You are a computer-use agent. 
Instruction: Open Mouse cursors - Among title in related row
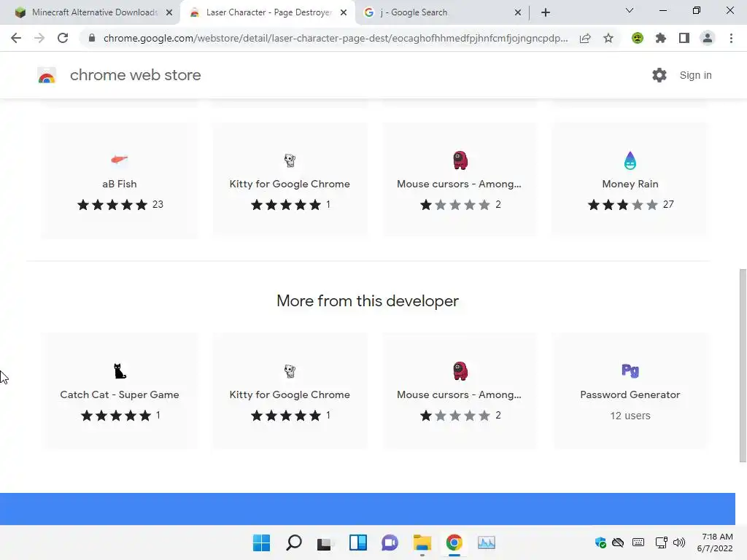tap(460, 184)
